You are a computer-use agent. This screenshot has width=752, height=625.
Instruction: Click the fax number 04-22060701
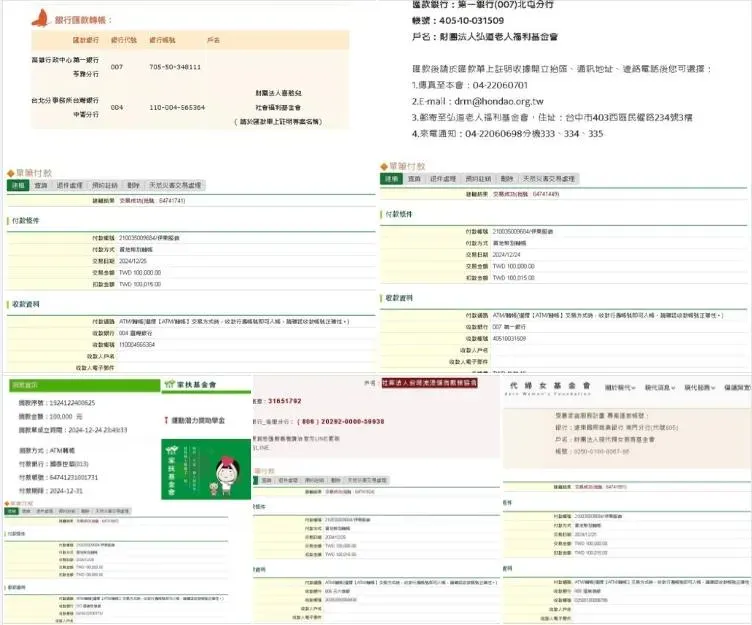click(x=500, y=85)
